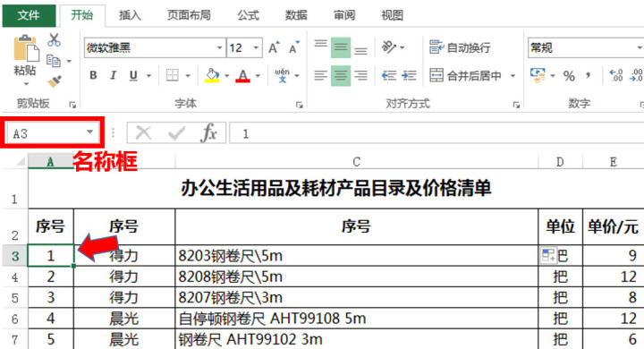
Task: Open font color dropdown arrow
Action: pyautogui.click(x=258, y=76)
